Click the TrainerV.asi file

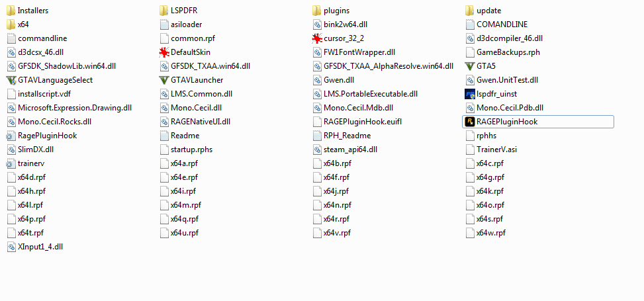(x=491, y=150)
